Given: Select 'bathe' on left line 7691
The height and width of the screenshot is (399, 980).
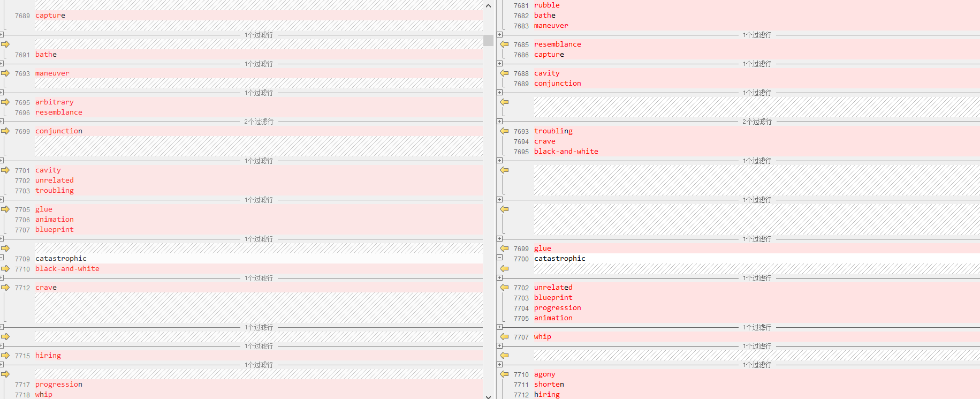Looking at the screenshot, I should point(46,55).
